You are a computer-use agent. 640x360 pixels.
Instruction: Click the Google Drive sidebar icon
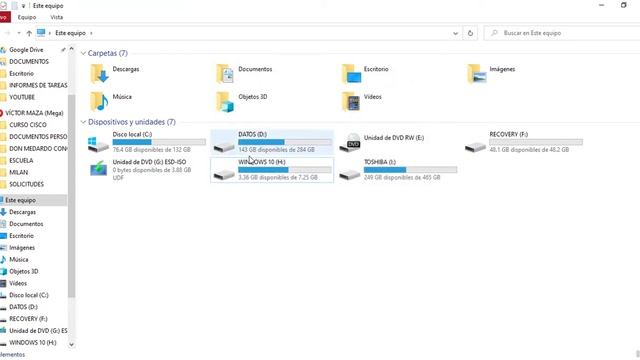click(x=3, y=50)
